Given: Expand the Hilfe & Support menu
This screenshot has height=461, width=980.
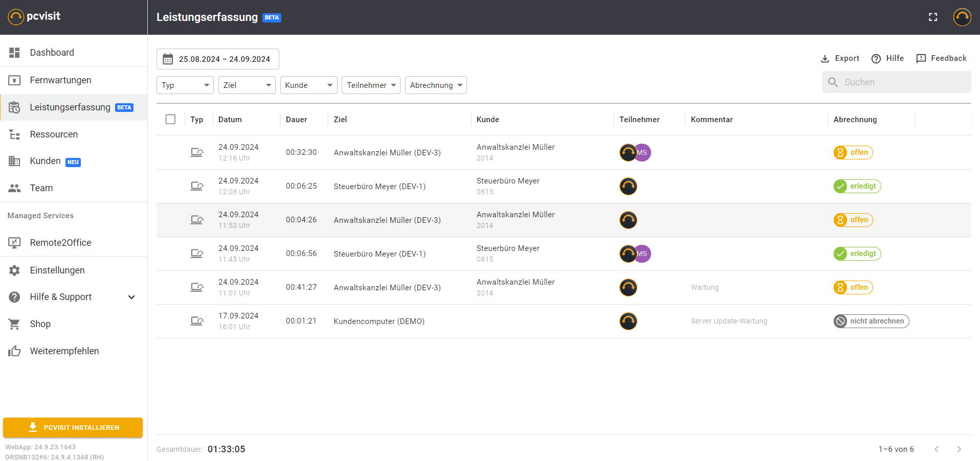Looking at the screenshot, I should tap(131, 297).
